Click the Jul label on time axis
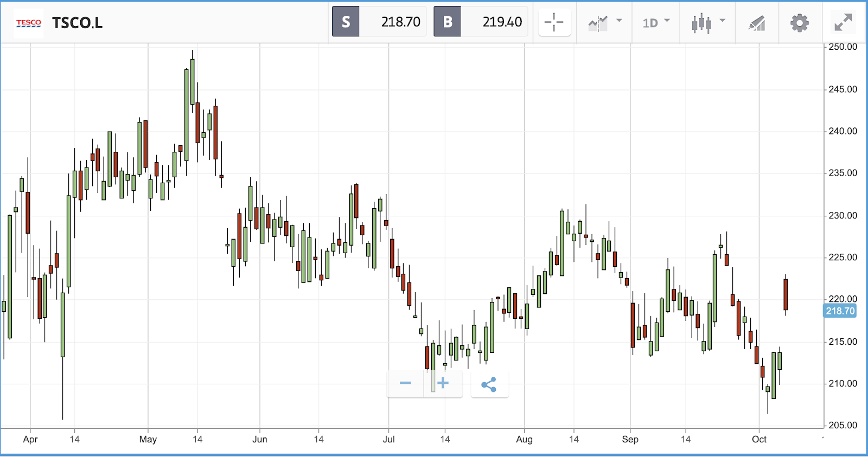Screen dimensions: 868x457 [x=388, y=440]
